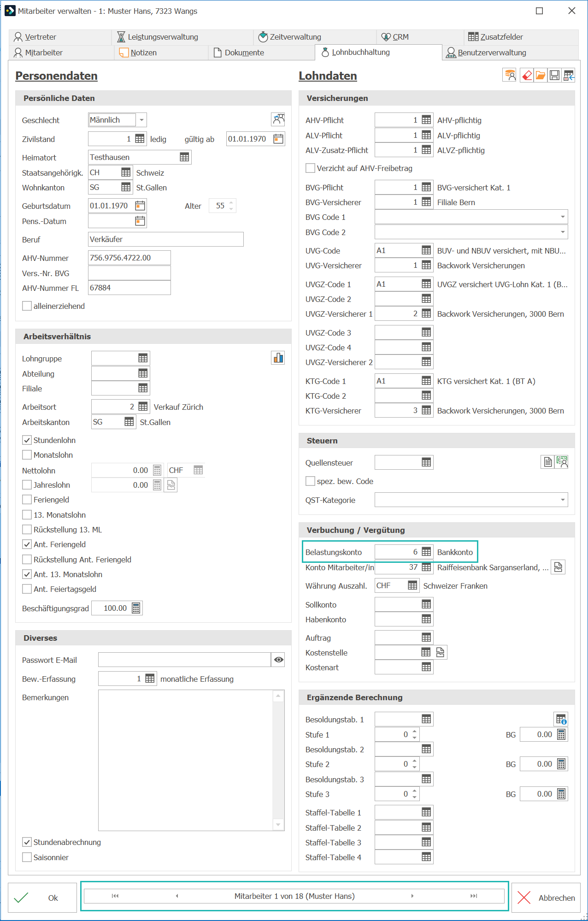Open the Zusatzfelder tab
The image size is (588, 921).
click(x=521, y=37)
